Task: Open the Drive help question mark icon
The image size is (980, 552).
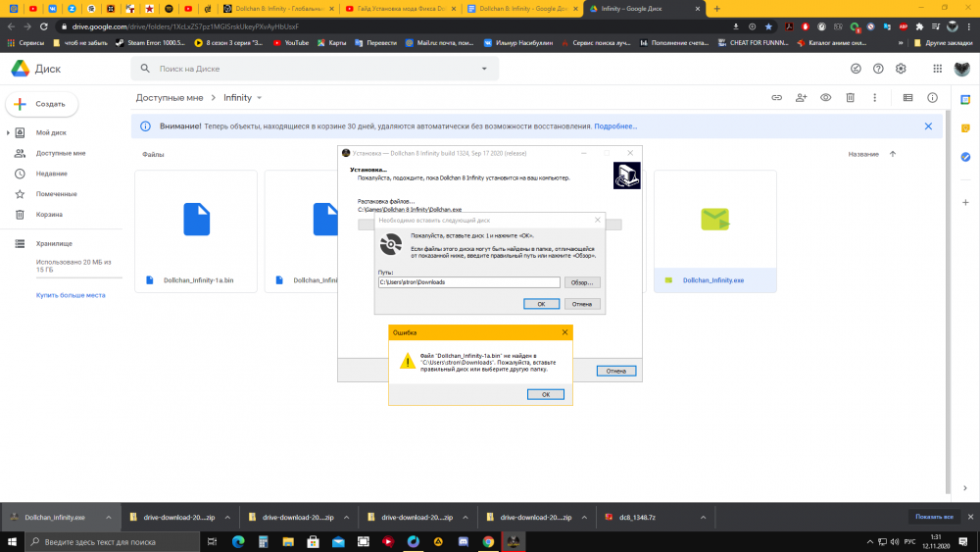Action: (878, 69)
